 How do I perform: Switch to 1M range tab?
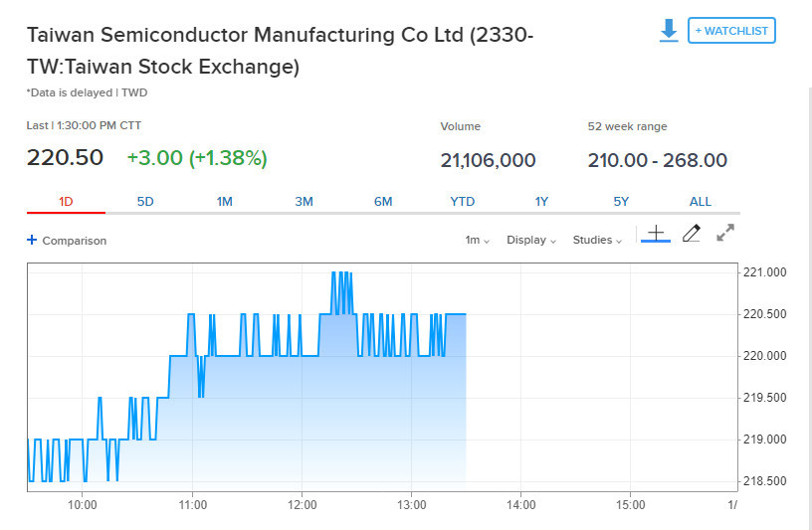[x=224, y=201]
